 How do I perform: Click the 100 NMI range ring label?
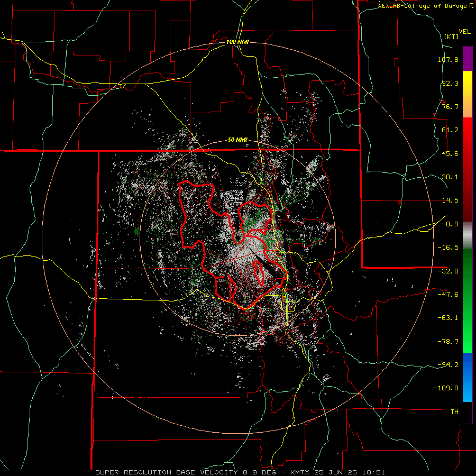pyautogui.click(x=237, y=42)
